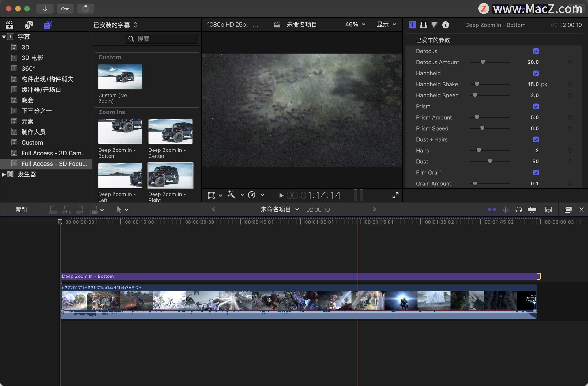This screenshot has height=386, width=588.
Task: Uncheck the Defocus checkbox
Action: [536, 51]
